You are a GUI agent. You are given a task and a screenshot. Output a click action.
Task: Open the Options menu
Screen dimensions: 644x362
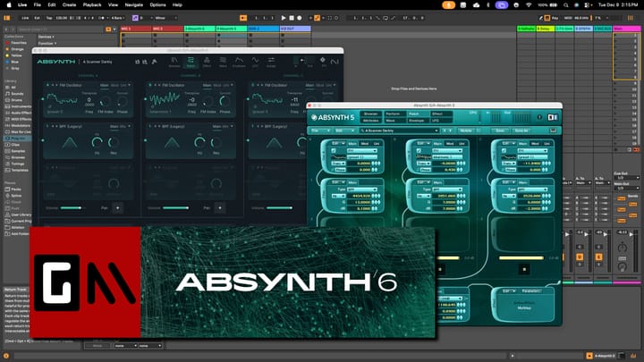[157, 5]
